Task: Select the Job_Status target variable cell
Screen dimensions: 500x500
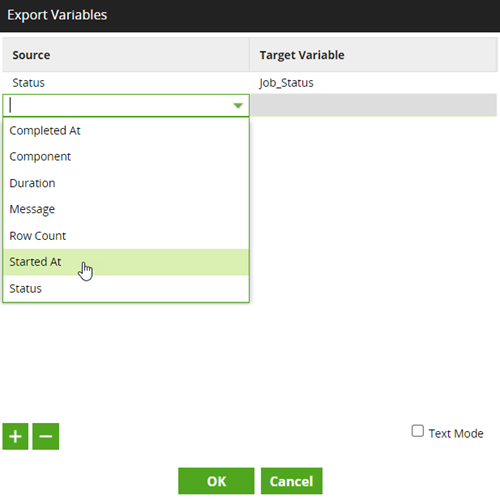Action: coord(373,83)
